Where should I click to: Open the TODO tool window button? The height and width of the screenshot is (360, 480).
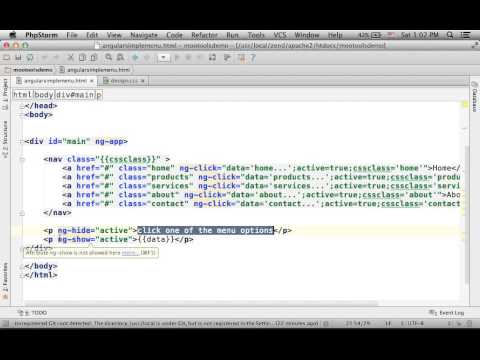[33, 313]
